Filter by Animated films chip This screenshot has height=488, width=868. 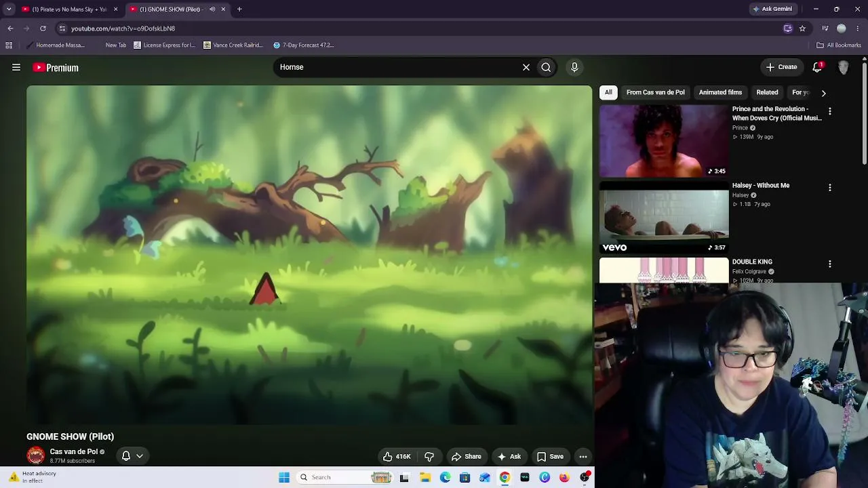click(720, 92)
